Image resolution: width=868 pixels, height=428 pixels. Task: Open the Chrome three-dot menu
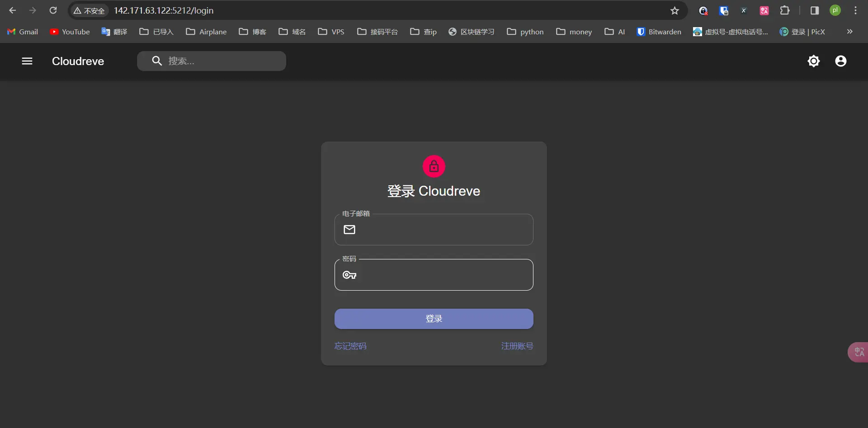coord(855,10)
